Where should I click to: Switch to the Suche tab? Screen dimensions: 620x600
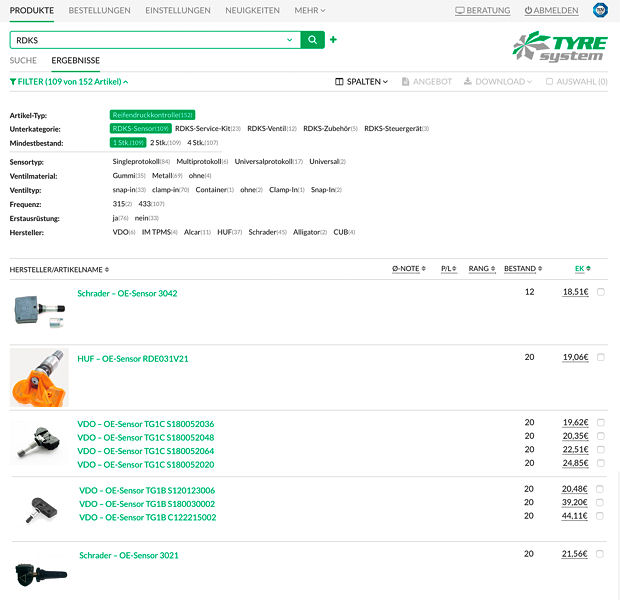click(x=23, y=61)
